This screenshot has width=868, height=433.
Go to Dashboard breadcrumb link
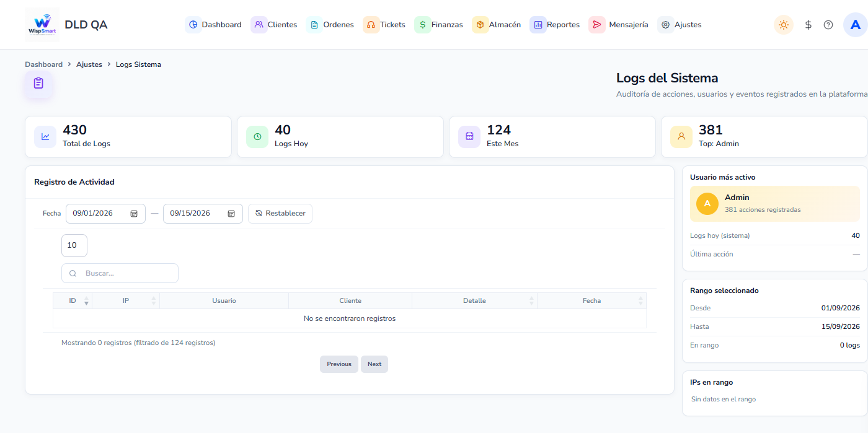(43, 64)
